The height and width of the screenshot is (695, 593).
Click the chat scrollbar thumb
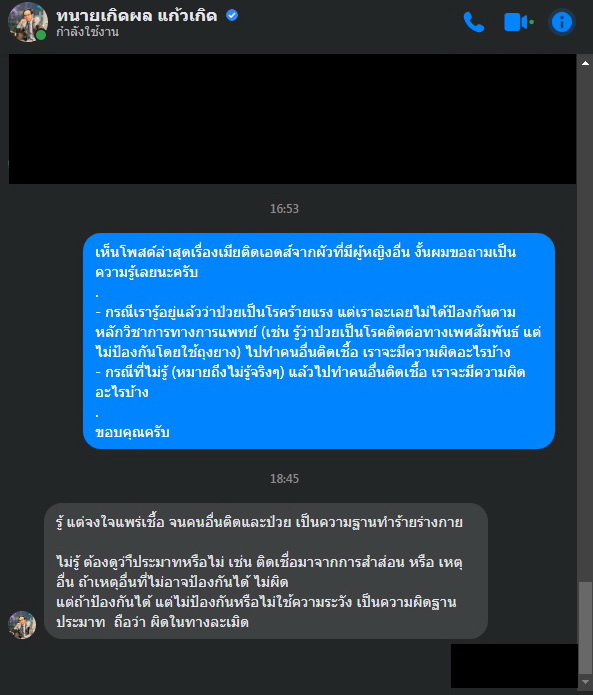(x=585, y=627)
